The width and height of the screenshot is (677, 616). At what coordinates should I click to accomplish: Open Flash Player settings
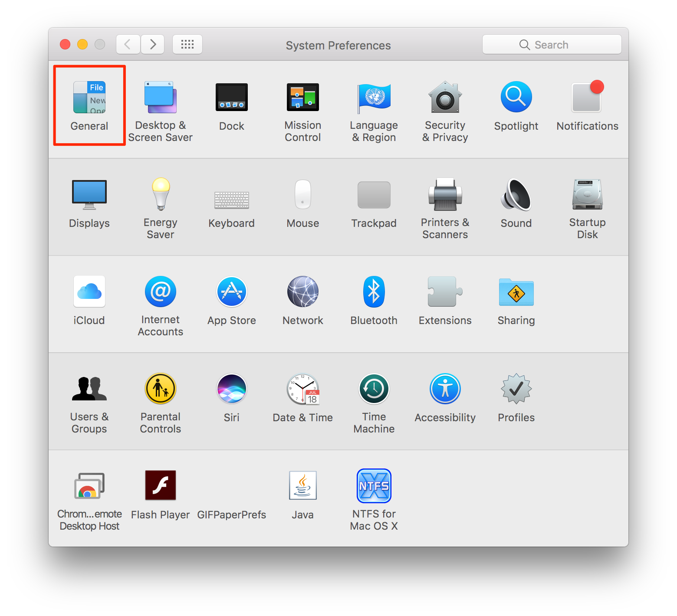tap(161, 495)
